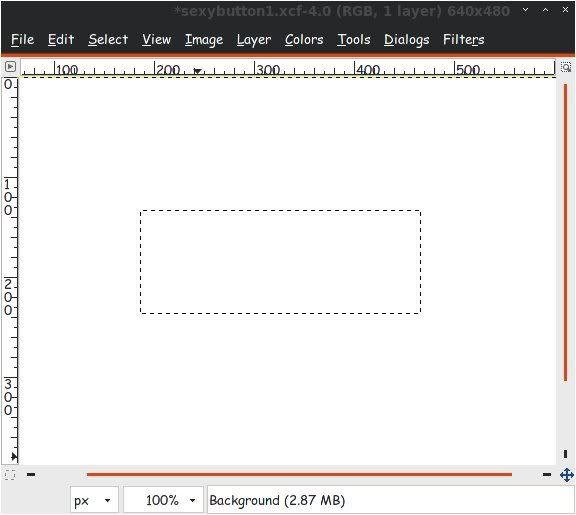Click inside the rectangular selection on canvas
This screenshot has width=576, height=515.
pyautogui.click(x=280, y=262)
